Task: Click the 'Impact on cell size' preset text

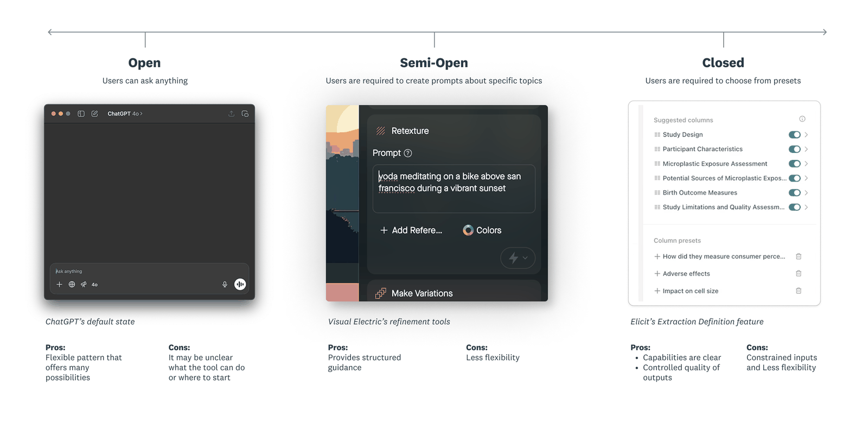Action: 691,291
